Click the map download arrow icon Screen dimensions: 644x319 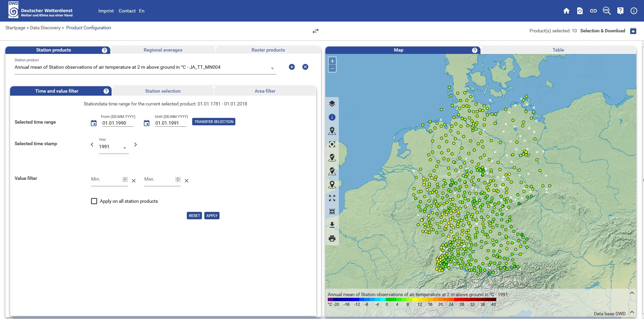(x=332, y=225)
